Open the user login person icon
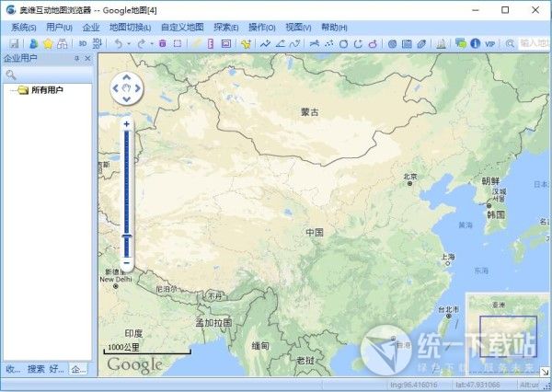 34,43
